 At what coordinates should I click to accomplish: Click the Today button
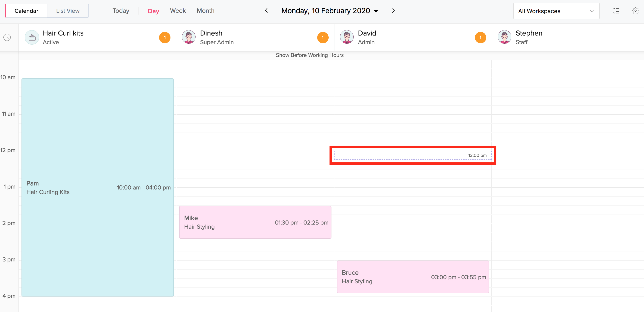(x=121, y=11)
